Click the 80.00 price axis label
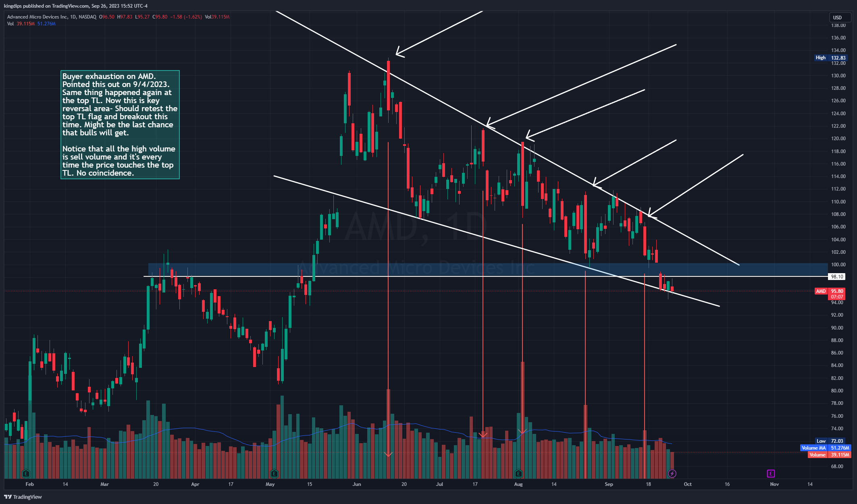This screenshot has width=857, height=504. pos(837,390)
